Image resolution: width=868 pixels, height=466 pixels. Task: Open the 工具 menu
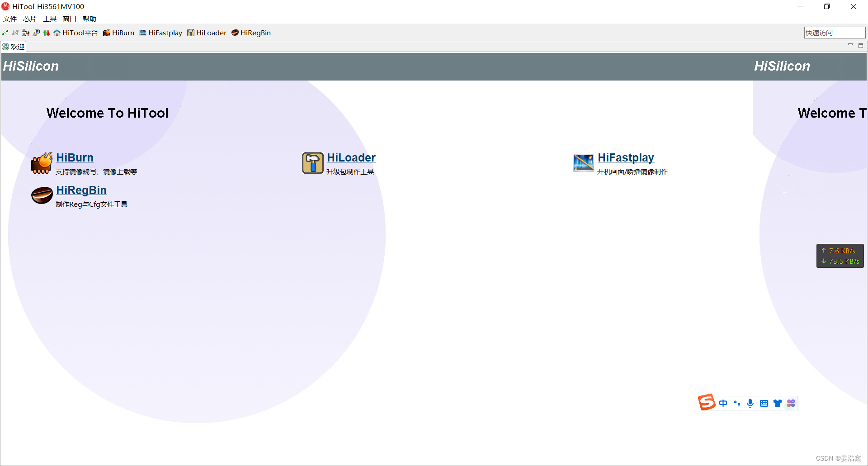pyautogui.click(x=50, y=19)
